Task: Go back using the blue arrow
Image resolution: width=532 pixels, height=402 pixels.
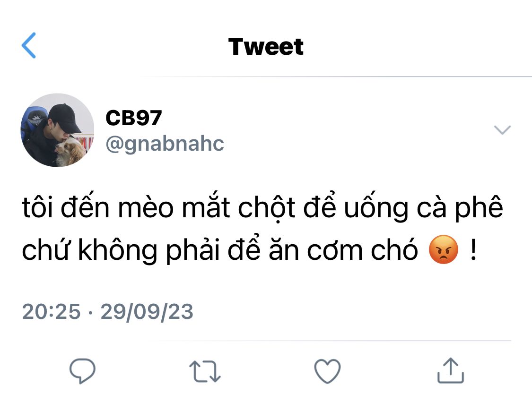Action: click(29, 45)
